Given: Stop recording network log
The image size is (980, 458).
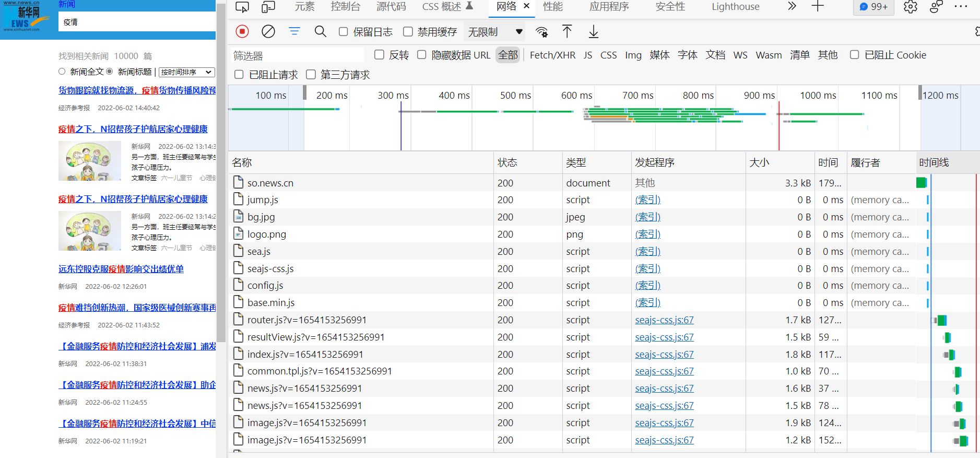Looking at the screenshot, I should pos(242,31).
